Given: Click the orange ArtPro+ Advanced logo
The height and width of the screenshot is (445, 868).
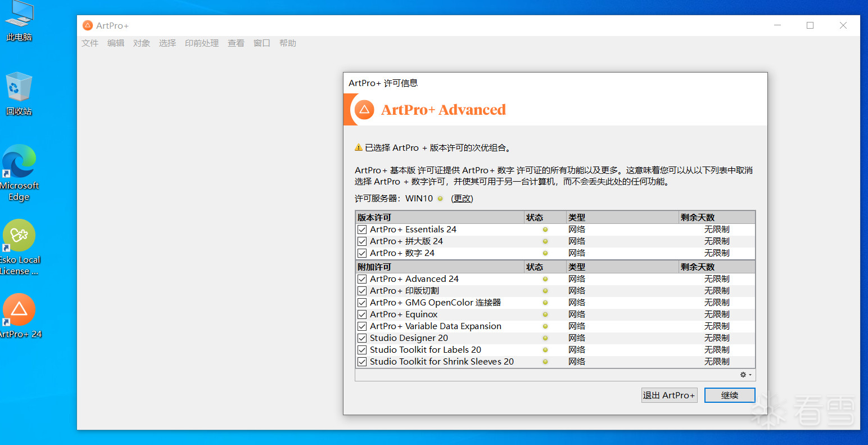Looking at the screenshot, I should (x=364, y=109).
